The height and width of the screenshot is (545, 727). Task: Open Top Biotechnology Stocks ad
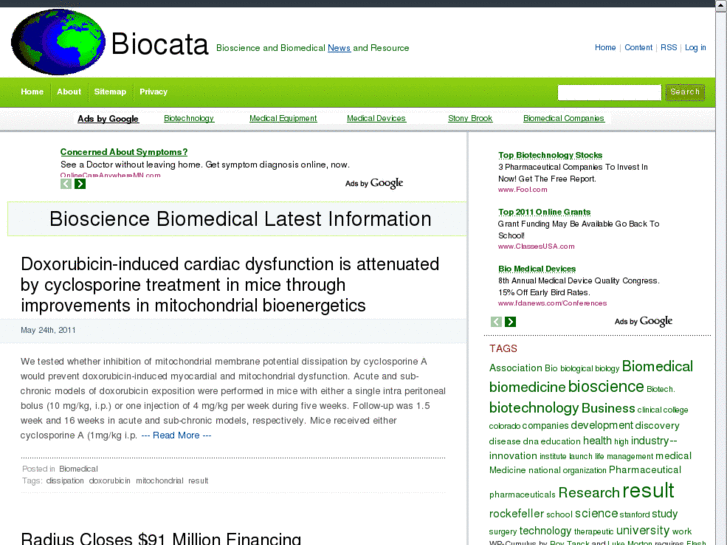550,155
